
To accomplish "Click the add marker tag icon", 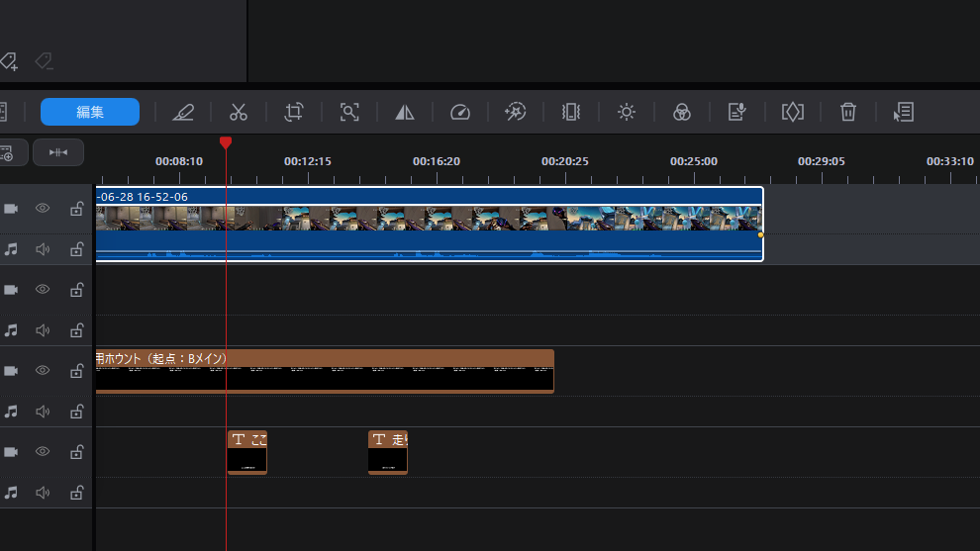I will [x=9, y=61].
